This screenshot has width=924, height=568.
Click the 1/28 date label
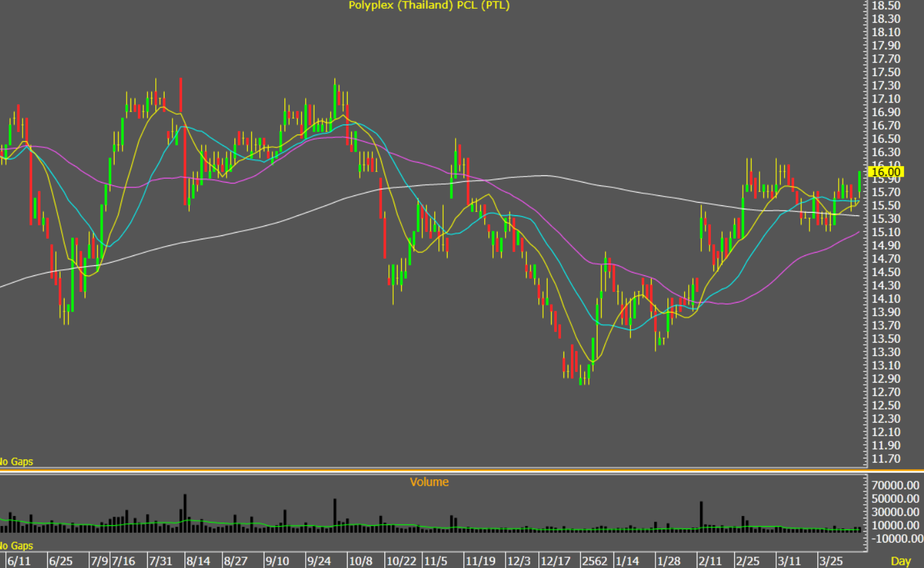(x=668, y=560)
